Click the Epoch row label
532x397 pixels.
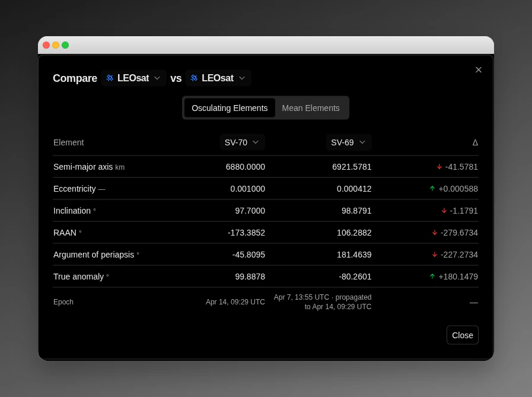click(x=63, y=302)
